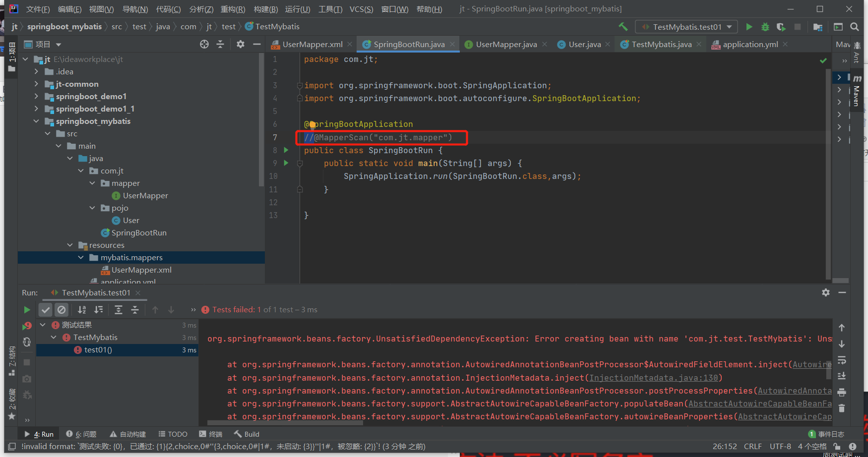Collapse all test results
Viewport: 868px width, 457px height.
(x=135, y=310)
